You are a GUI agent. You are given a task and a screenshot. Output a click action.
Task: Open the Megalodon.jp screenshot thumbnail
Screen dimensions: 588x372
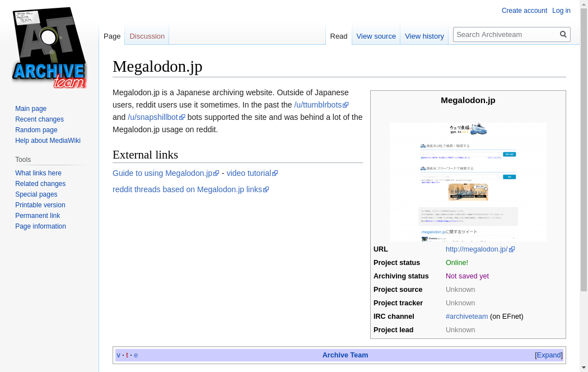(x=468, y=182)
